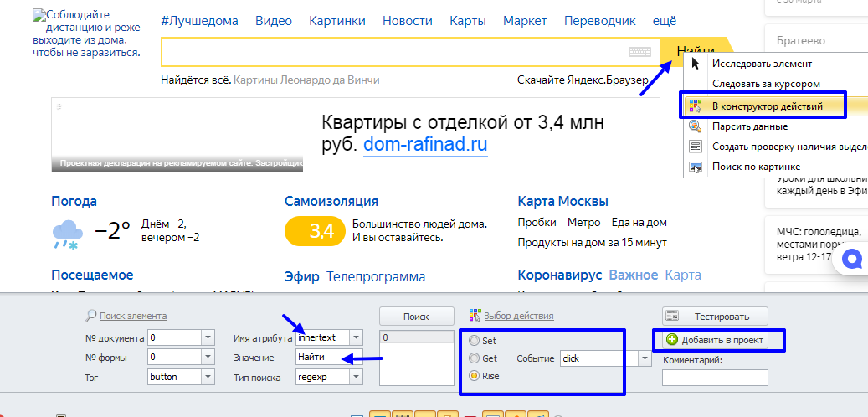Select the Get radio button
The width and height of the screenshot is (868, 417).
pyautogui.click(x=474, y=358)
